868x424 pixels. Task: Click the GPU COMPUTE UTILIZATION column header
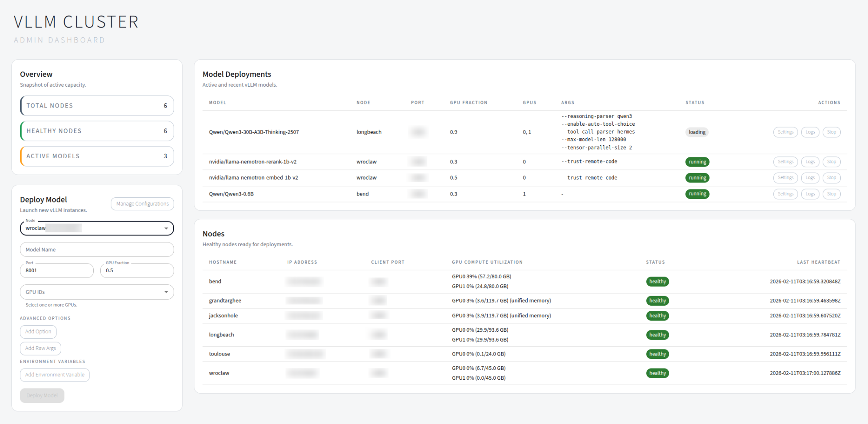pyautogui.click(x=487, y=262)
